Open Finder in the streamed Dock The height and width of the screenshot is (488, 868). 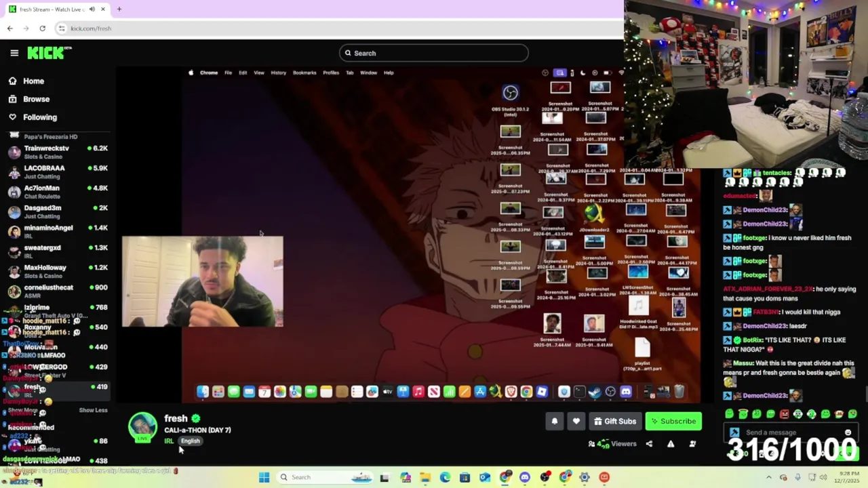[x=202, y=392]
